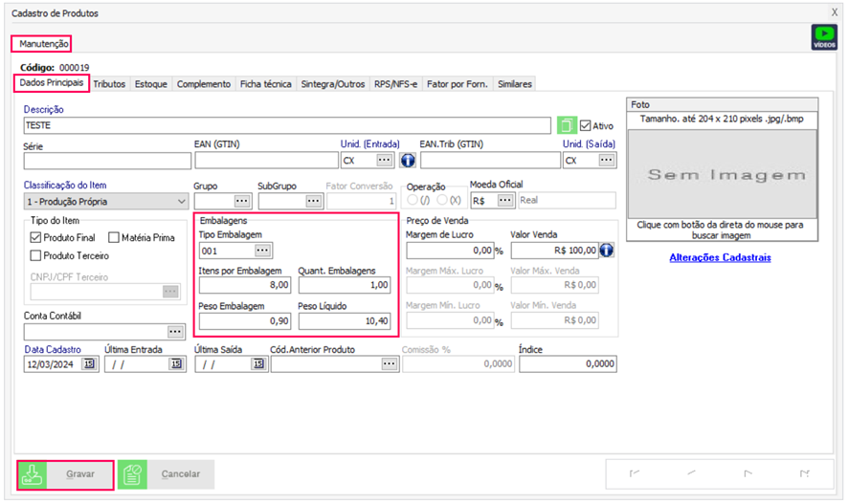Switch to the Tributos tab
Image resolution: width=848 pixels, height=504 pixels.
coord(109,84)
